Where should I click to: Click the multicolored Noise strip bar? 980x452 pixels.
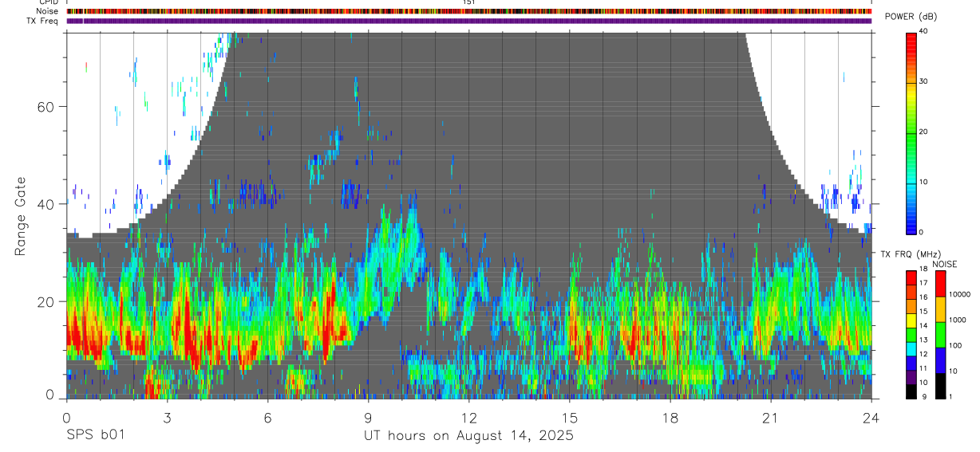[469, 11]
